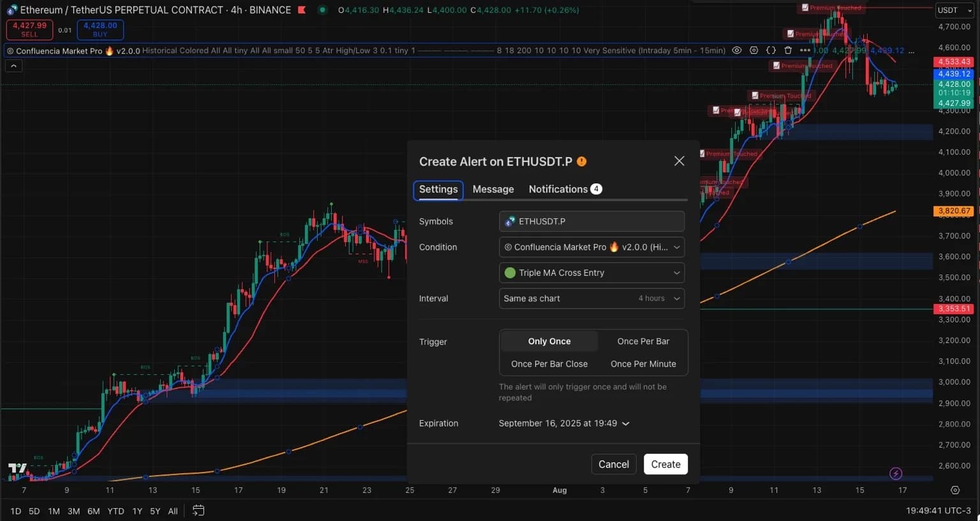Click the Cancel button

pyautogui.click(x=614, y=464)
